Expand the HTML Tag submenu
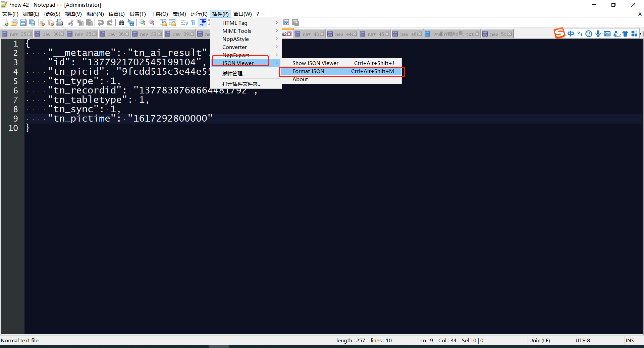Viewport: 644px width, 348px height. (x=246, y=23)
